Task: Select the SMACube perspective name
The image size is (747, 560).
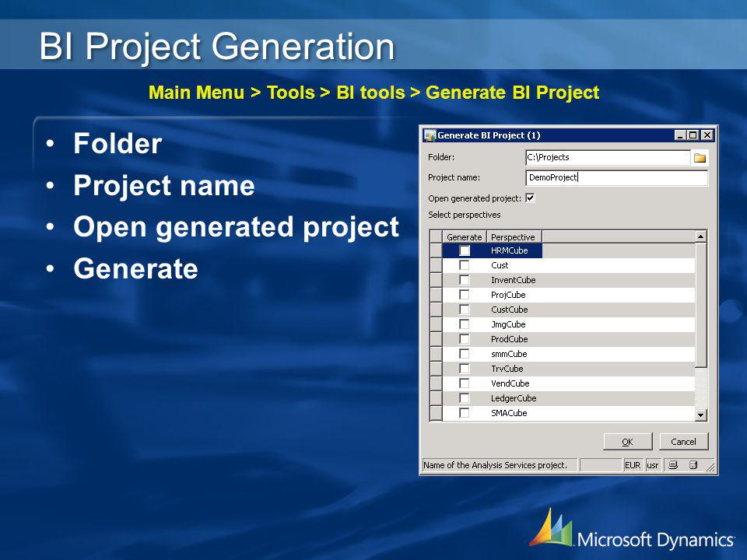Action: coord(509,413)
